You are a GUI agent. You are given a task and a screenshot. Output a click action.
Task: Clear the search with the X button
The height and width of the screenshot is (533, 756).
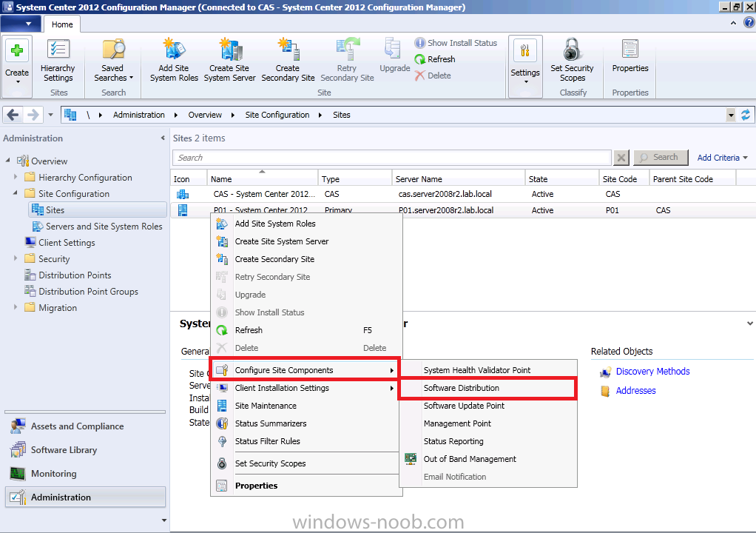pyautogui.click(x=621, y=158)
